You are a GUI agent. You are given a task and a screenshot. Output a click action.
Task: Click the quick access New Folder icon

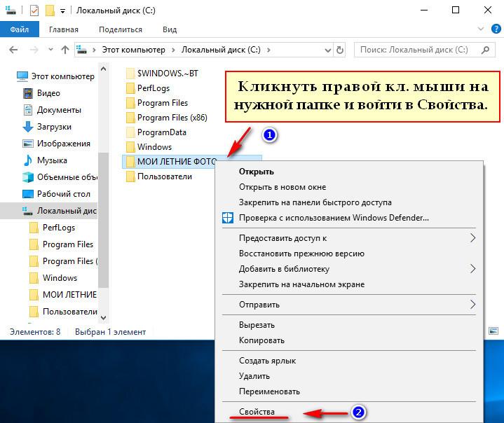50,11
